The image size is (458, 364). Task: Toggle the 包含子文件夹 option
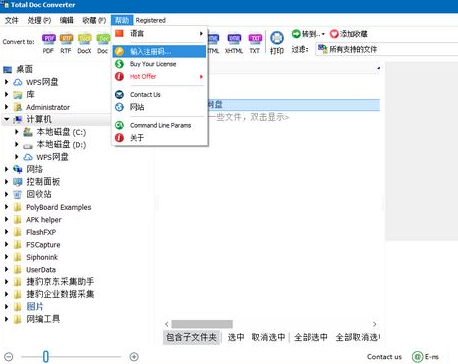192,337
